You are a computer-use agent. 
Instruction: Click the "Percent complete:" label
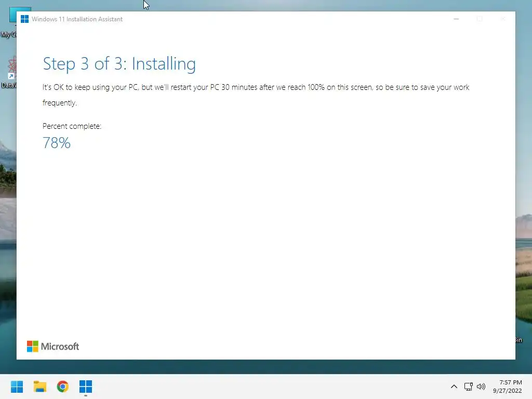click(x=72, y=126)
